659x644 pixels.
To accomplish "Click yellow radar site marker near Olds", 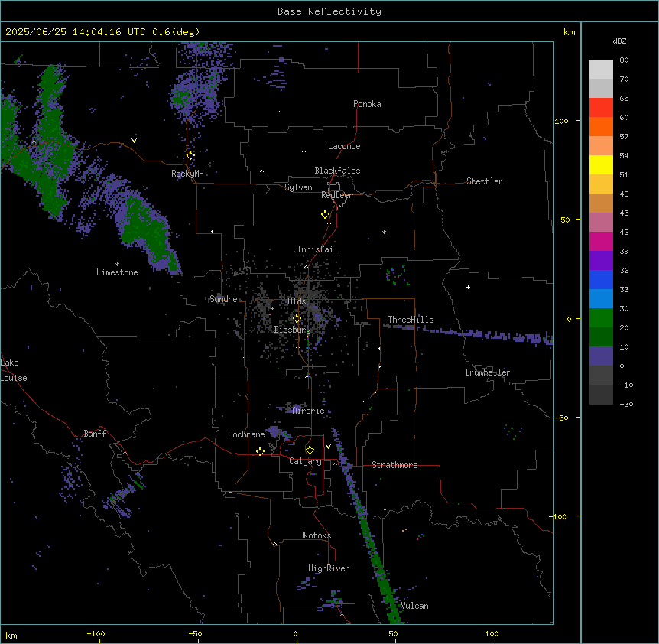I will coord(297,319).
